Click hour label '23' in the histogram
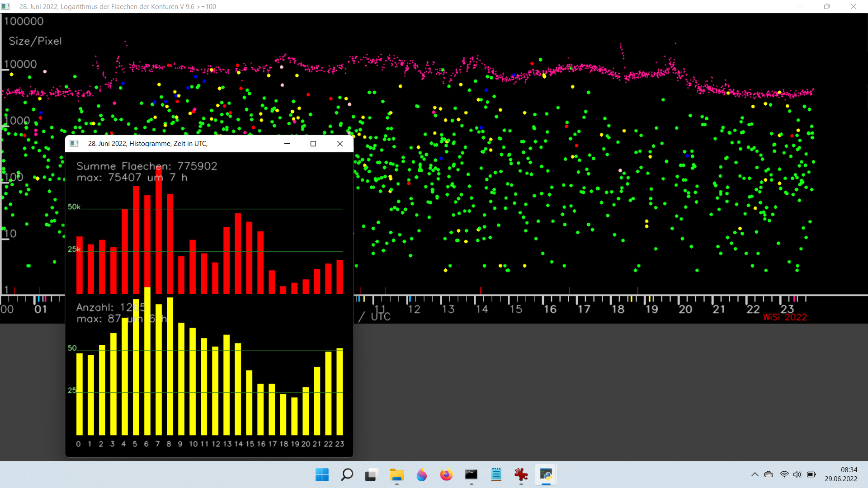Viewport: 868px width, 488px height. [x=340, y=444]
